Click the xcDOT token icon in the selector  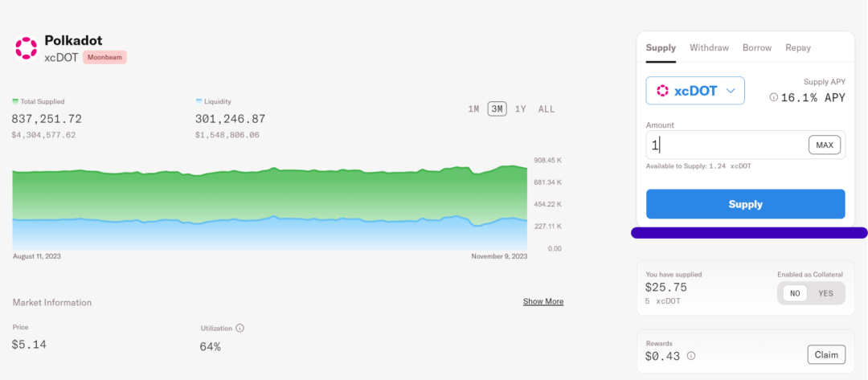click(x=662, y=91)
